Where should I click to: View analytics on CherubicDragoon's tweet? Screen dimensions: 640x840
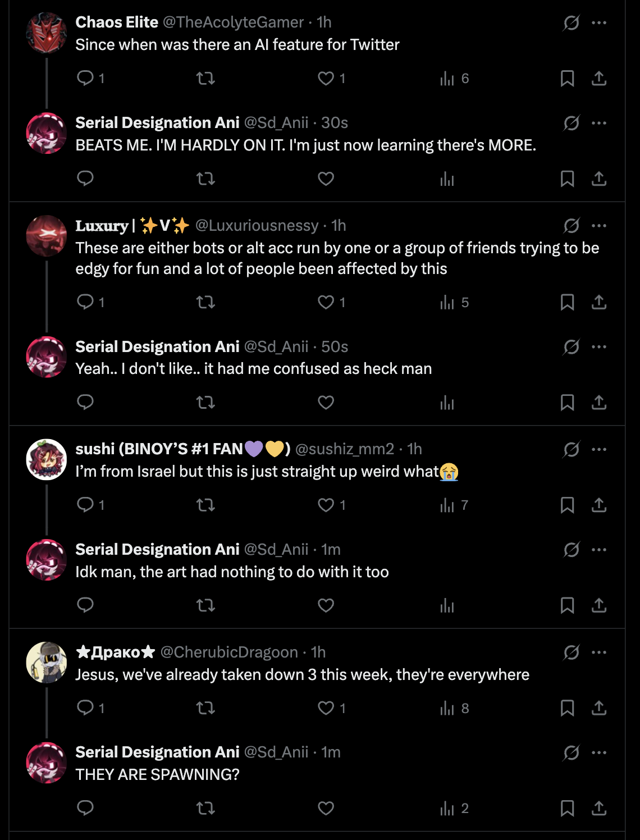pyautogui.click(x=447, y=708)
